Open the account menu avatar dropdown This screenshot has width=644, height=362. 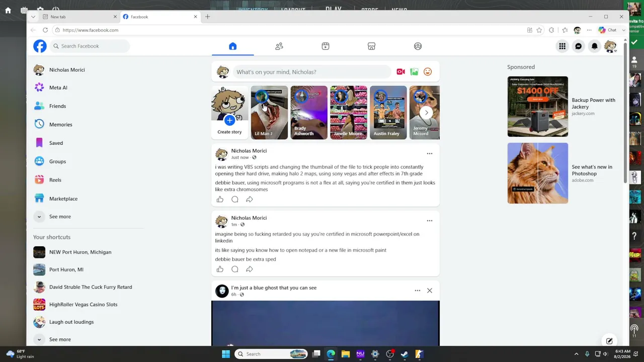point(610,46)
